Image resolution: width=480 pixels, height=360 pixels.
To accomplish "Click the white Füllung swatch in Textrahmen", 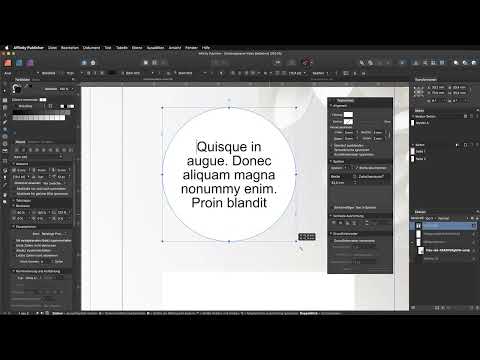I will coord(348,115).
